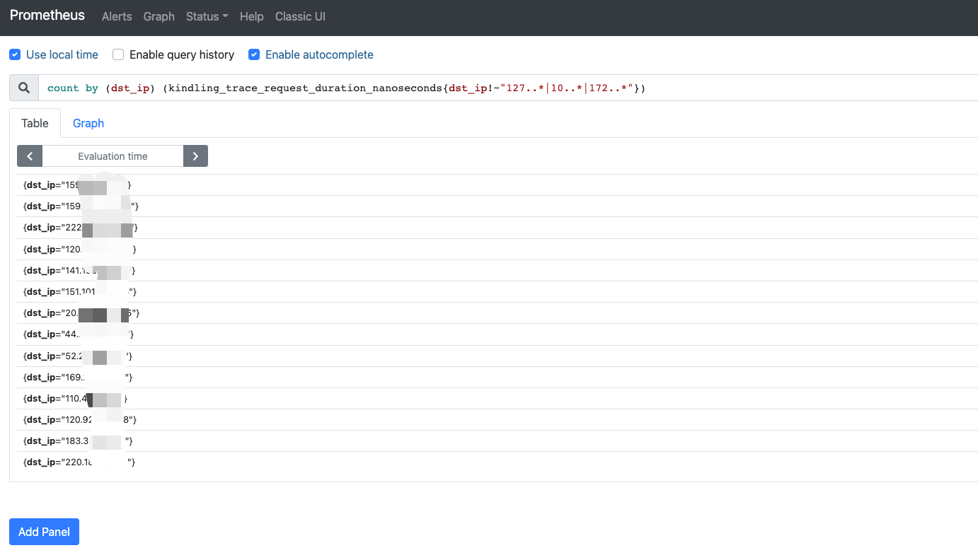Screen dimensions: 978x560
Task: Click the Add Panel button
Action: [x=44, y=532]
